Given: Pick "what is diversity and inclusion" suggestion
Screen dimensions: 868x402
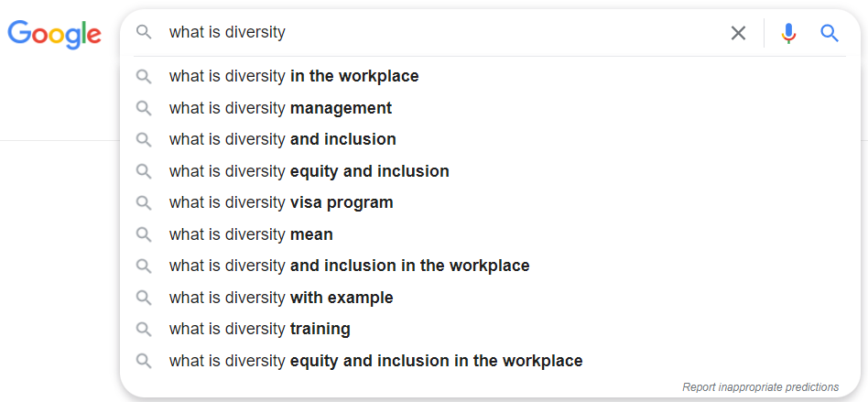Looking at the screenshot, I should click(x=282, y=140).
